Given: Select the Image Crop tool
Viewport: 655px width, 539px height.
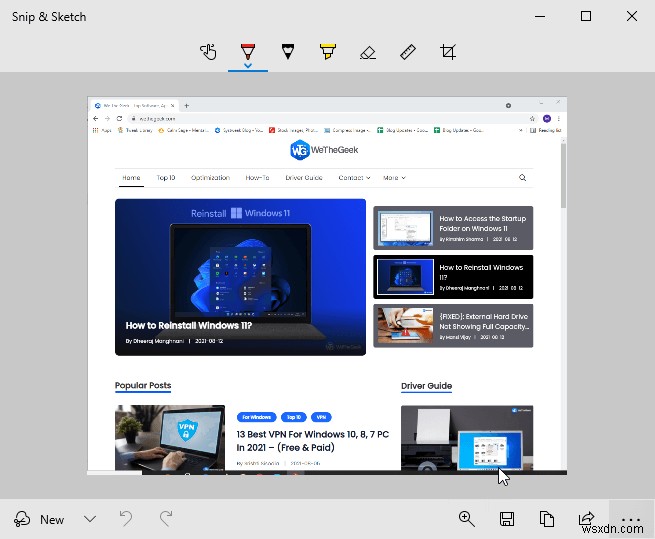Looking at the screenshot, I should (448, 52).
